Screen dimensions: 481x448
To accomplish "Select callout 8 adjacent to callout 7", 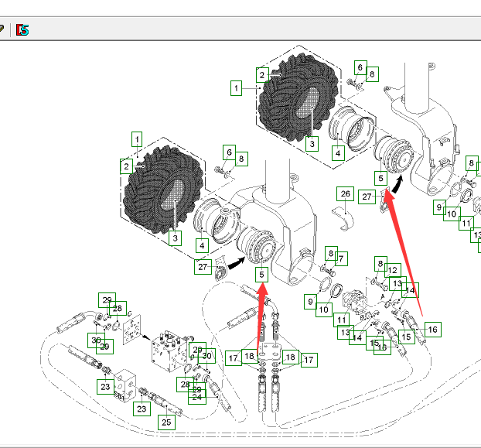I will pos(331,254).
